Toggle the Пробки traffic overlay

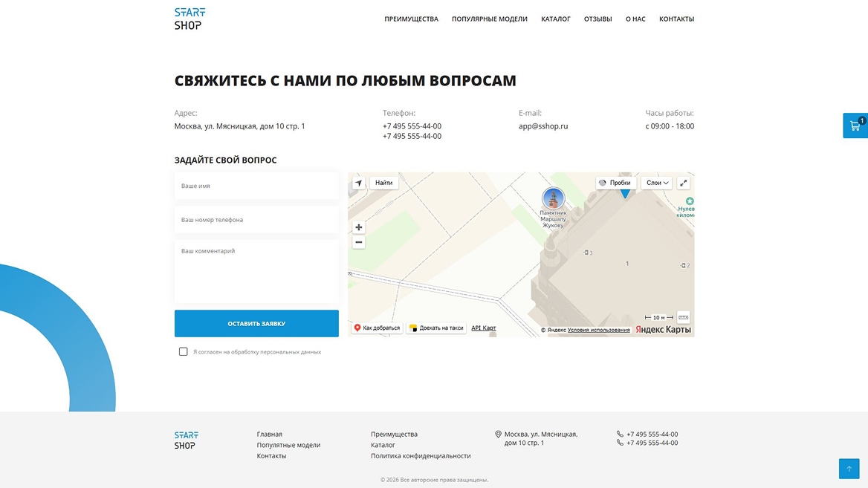(615, 182)
